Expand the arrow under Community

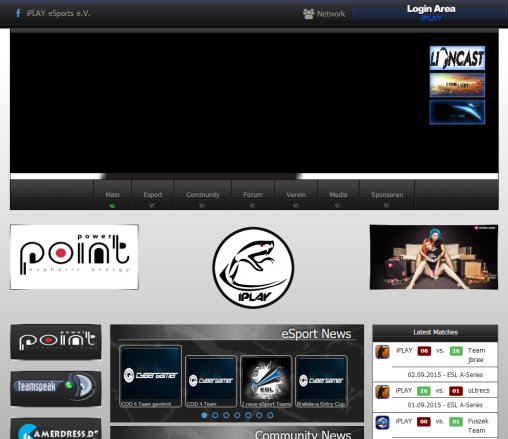coord(202,205)
